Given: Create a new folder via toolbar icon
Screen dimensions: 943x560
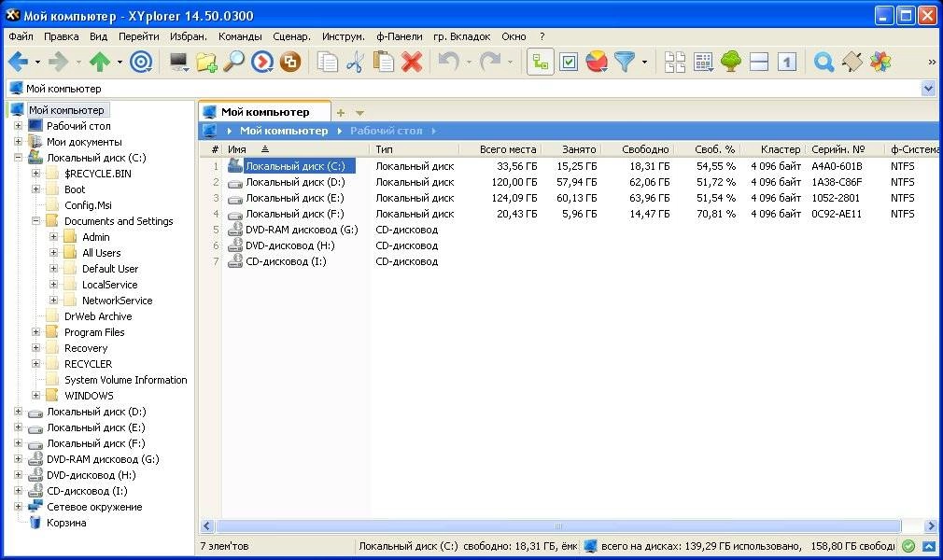Looking at the screenshot, I should click(x=206, y=62).
